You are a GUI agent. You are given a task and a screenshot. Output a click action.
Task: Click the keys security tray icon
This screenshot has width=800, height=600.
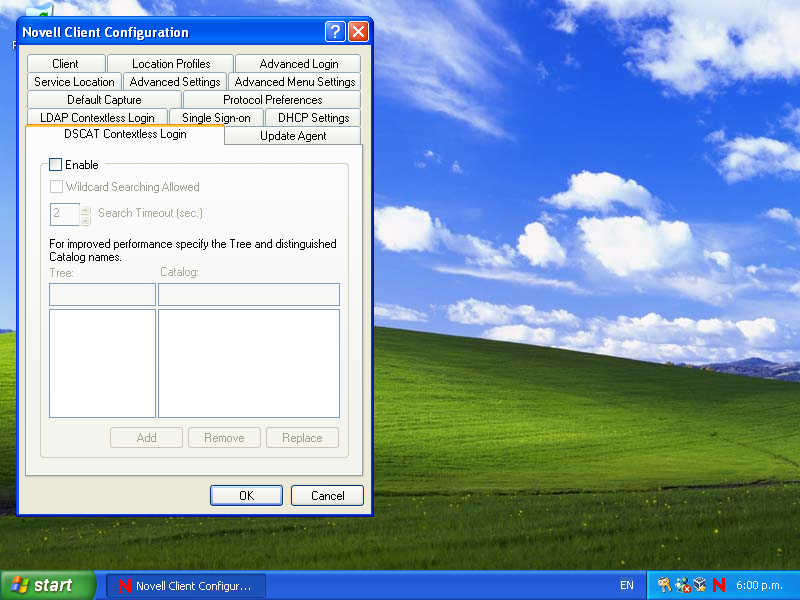point(664,585)
